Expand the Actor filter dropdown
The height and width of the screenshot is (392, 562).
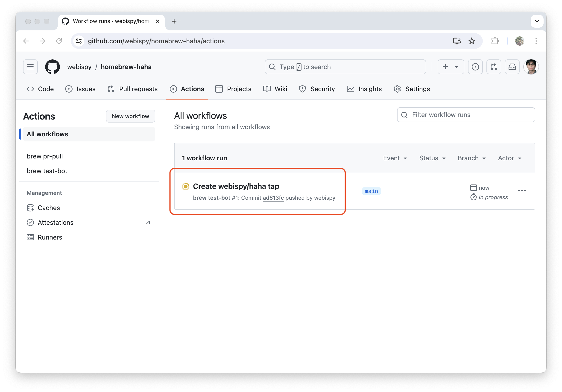pyautogui.click(x=510, y=158)
